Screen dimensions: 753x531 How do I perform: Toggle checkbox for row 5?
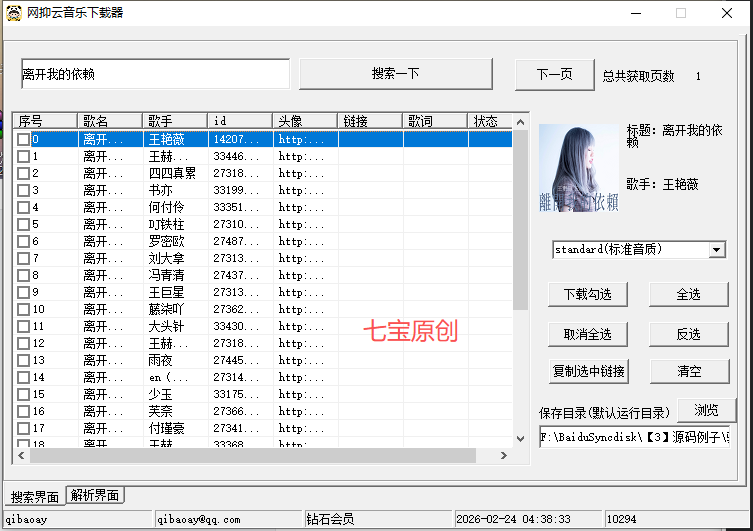(x=23, y=225)
